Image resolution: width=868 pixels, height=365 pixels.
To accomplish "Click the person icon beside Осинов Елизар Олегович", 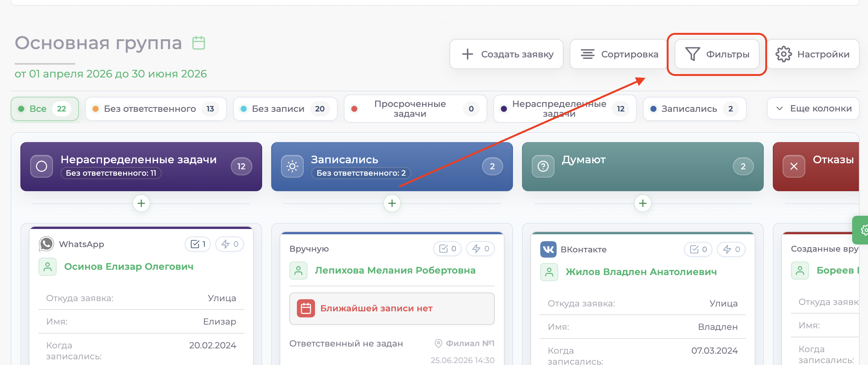I will click(48, 267).
